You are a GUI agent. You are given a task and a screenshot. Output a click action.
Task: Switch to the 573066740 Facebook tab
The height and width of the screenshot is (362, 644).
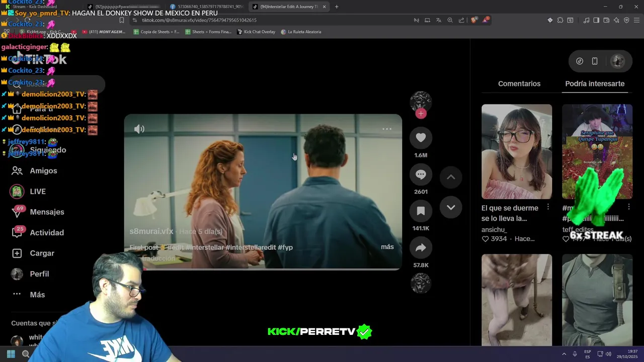coord(207,7)
